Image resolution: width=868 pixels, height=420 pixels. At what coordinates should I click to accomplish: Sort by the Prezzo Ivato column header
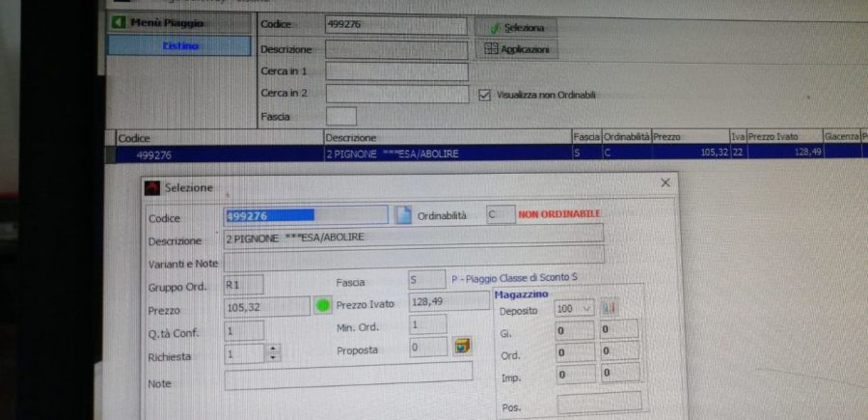coord(783,137)
